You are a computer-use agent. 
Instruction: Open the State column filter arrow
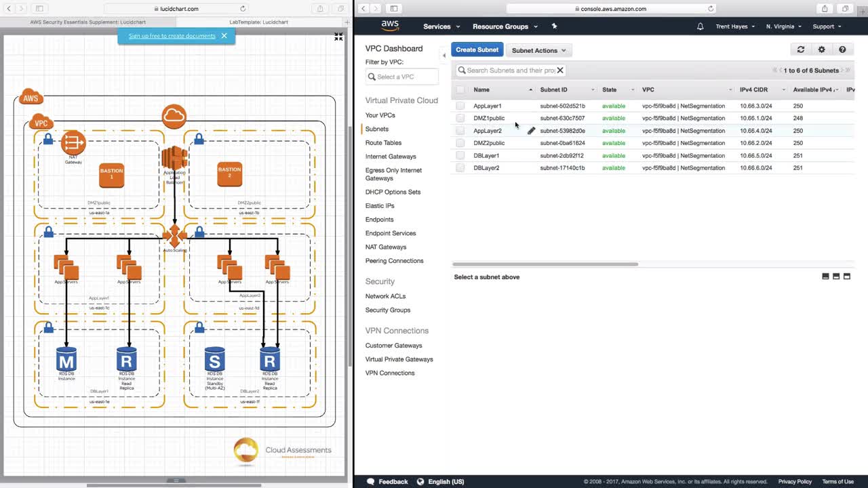[633, 90]
